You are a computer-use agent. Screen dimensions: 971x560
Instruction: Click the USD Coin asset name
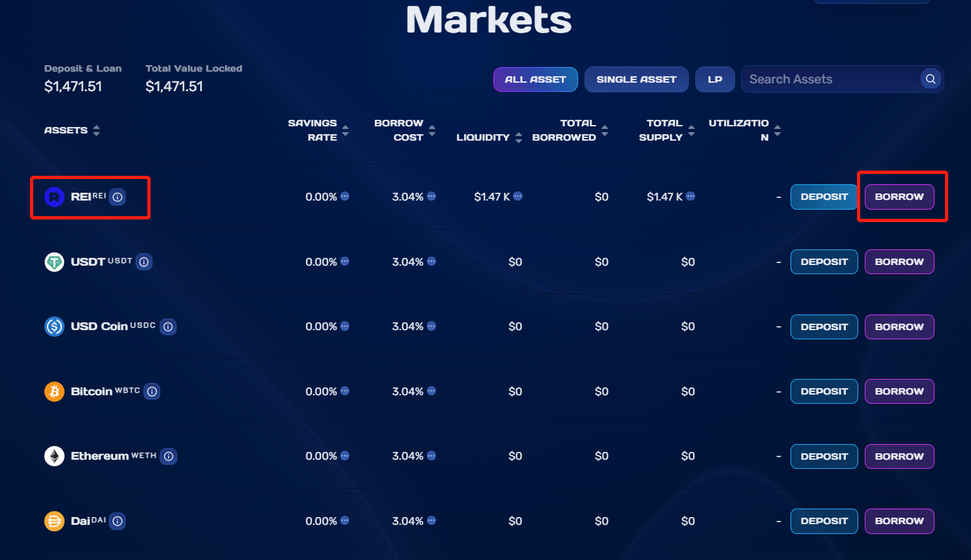pyautogui.click(x=99, y=326)
